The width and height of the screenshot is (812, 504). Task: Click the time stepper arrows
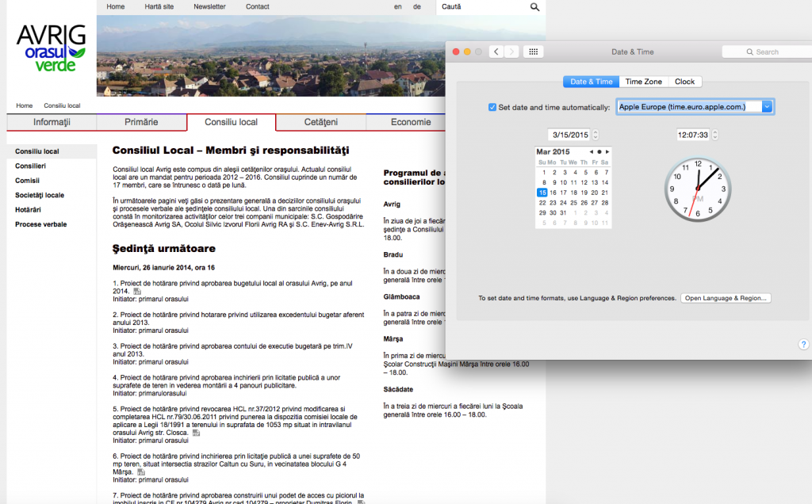714,135
